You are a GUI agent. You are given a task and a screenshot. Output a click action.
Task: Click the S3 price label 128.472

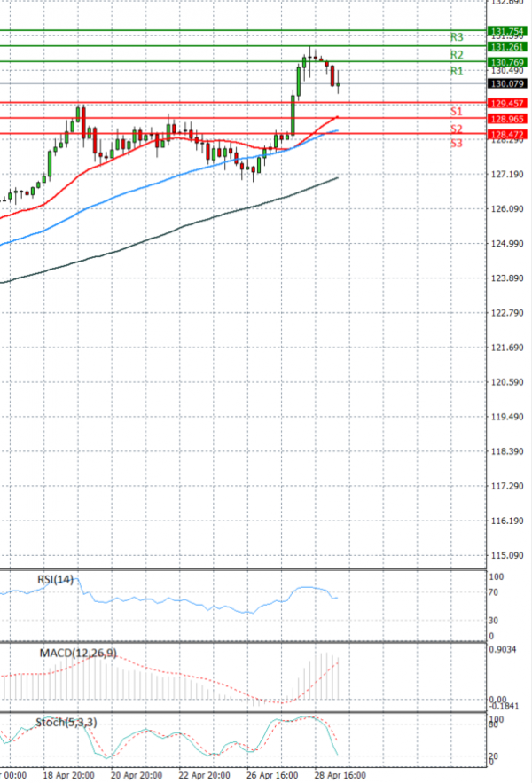(x=507, y=134)
